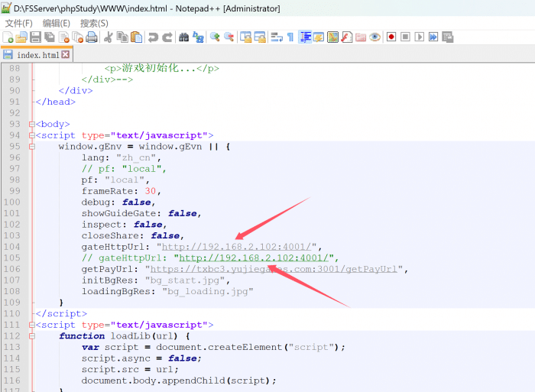
Task: Play back the recorded macro
Action: (419, 37)
